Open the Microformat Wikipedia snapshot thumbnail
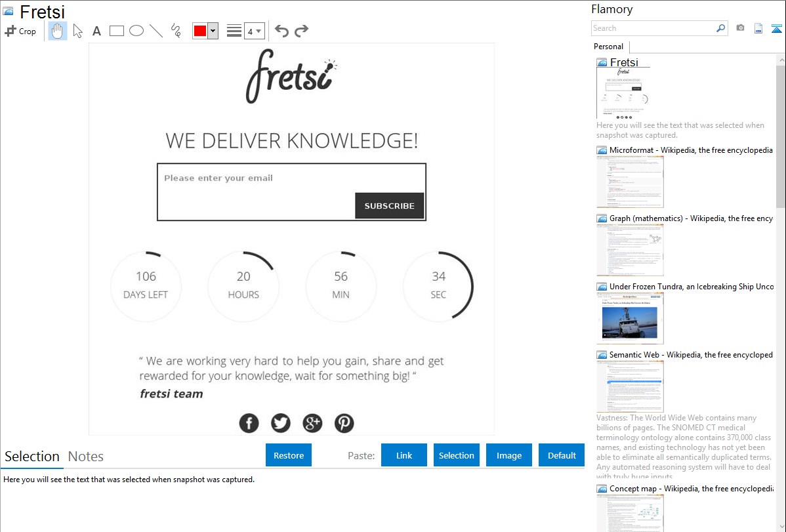 (x=630, y=182)
